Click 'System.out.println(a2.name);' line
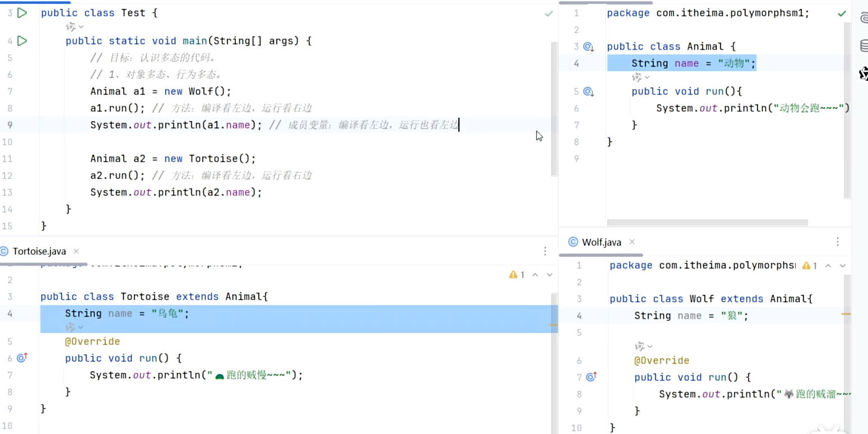 176,192
